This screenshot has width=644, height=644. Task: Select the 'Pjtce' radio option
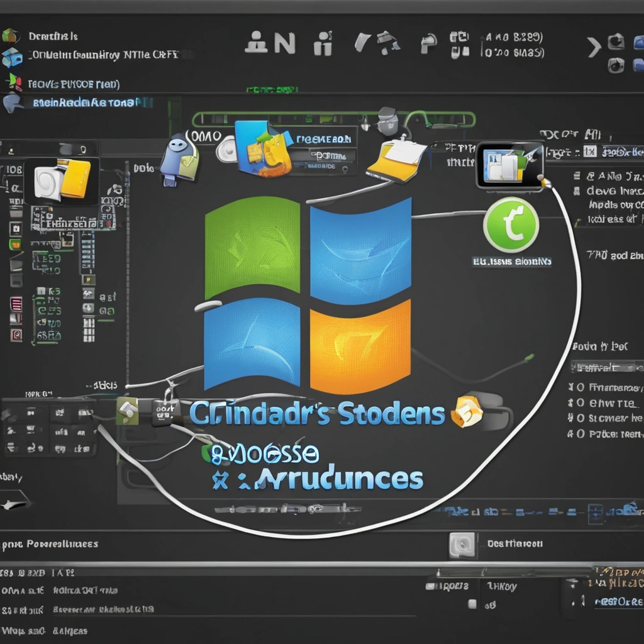tap(580, 434)
